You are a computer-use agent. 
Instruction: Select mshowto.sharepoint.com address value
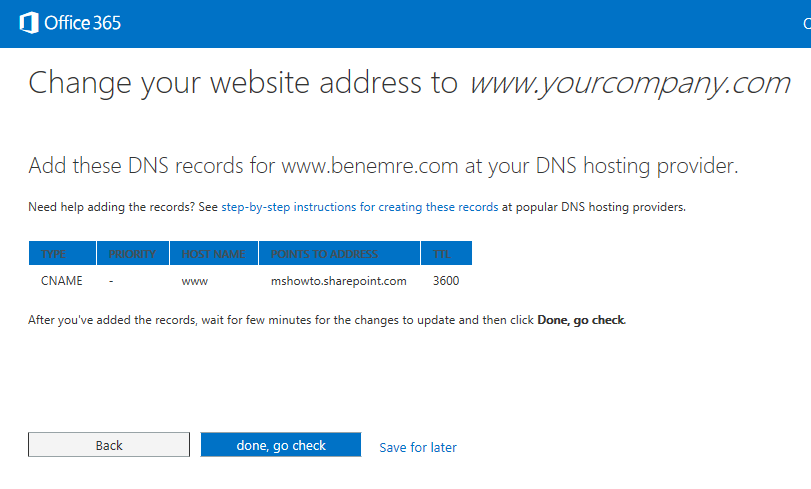coord(339,281)
